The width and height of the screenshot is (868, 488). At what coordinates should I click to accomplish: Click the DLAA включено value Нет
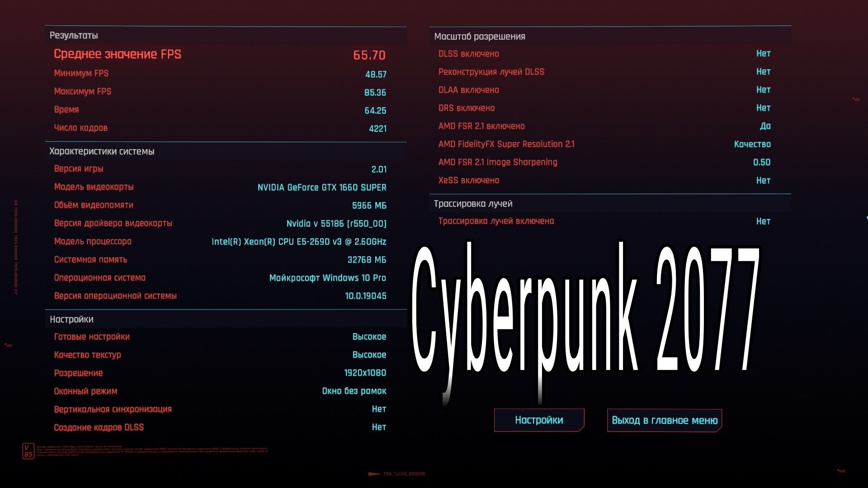pos(763,89)
